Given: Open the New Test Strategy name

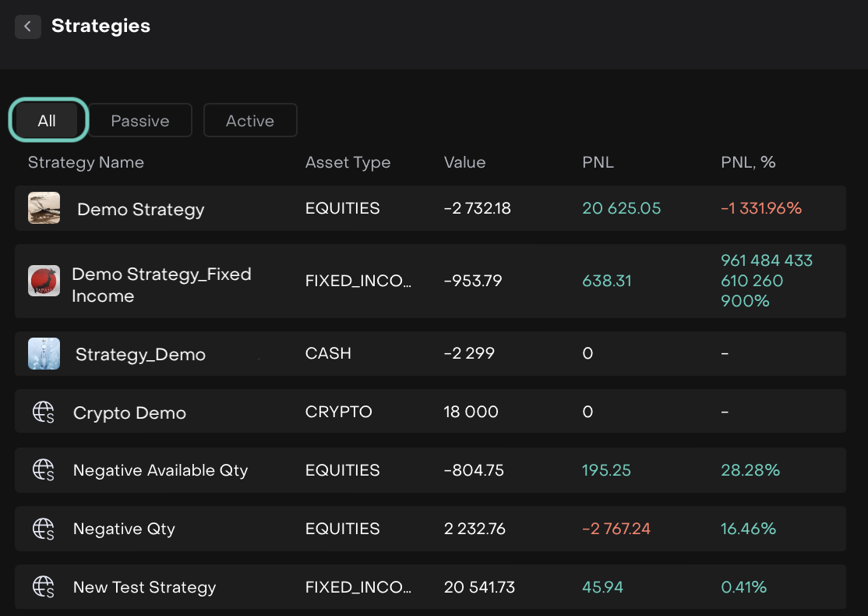Looking at the screenshot, I should (144, 587).
